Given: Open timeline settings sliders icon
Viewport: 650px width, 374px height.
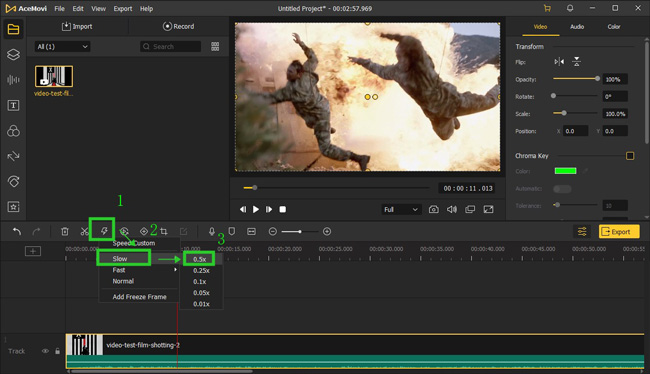Looking at the screenshot, I should (582, 231).
